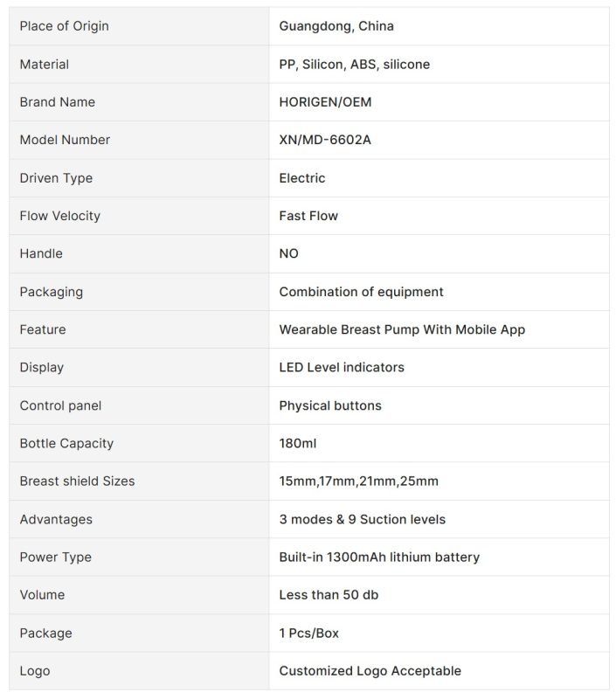Viewport: 616px width, 699px height.
Task: Click the Material row label
Action: pyautogui.click(x=44, y=65)
